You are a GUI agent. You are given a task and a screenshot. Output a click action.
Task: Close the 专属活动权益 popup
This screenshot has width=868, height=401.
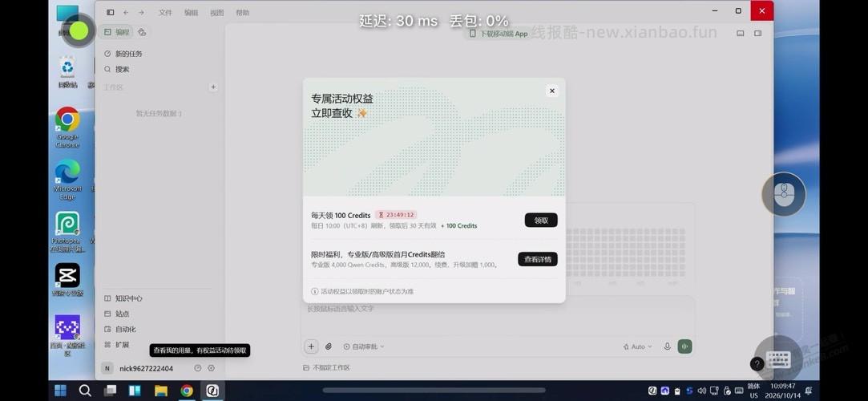pos(551,91)
